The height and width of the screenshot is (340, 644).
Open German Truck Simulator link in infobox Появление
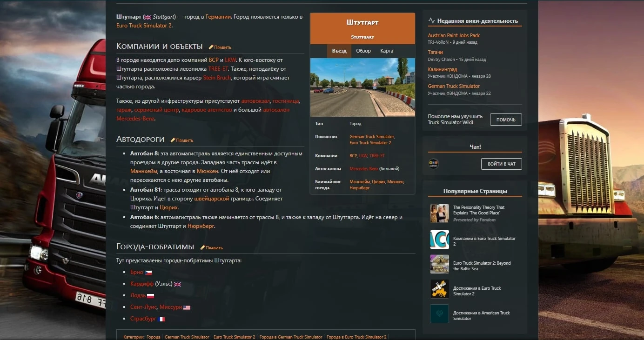tap(372, 137)
